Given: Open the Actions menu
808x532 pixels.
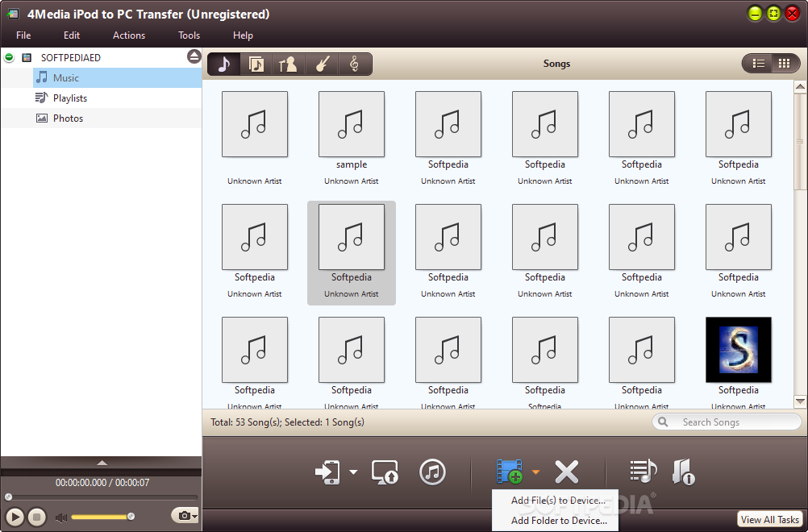Looking at the screenshot, I should tap(129, 35).
